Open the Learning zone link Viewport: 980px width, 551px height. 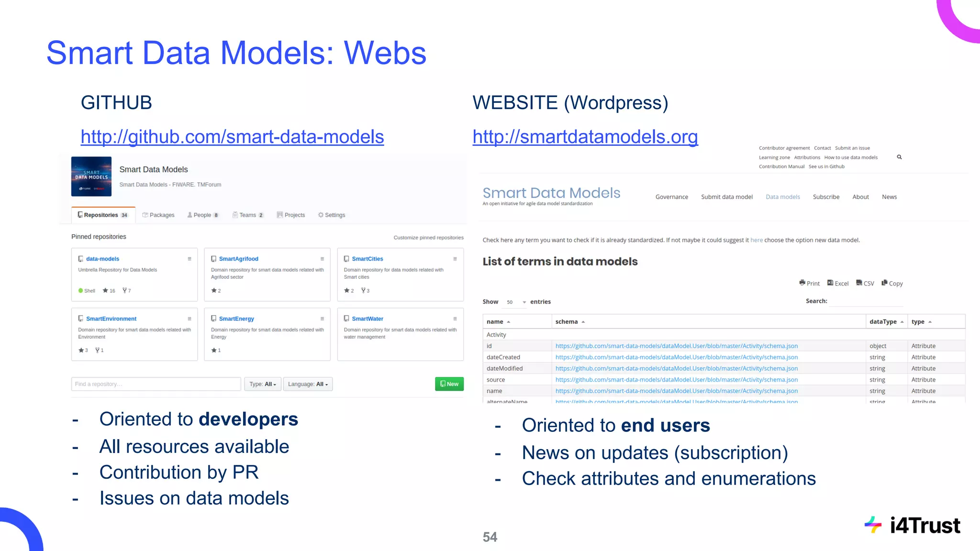(774, 157)
